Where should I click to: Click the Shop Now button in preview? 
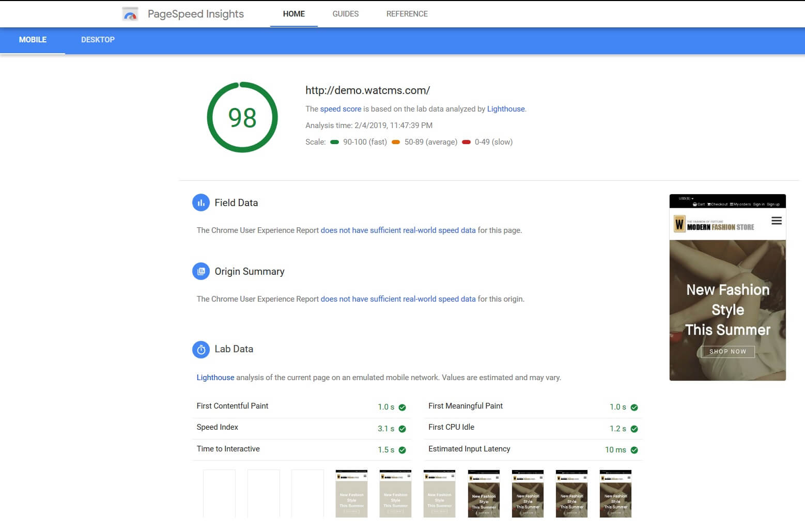click(x=727, y=352)
